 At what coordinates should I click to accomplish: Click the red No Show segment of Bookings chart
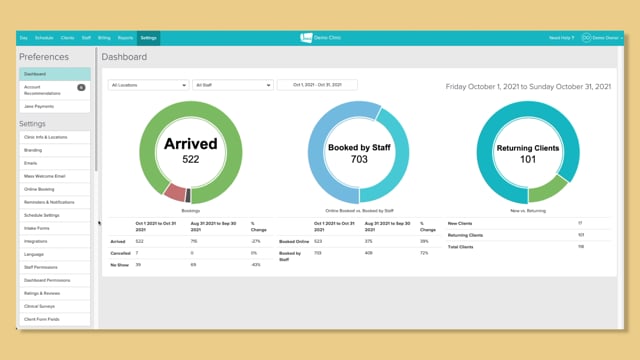click(x=175, y=193)
